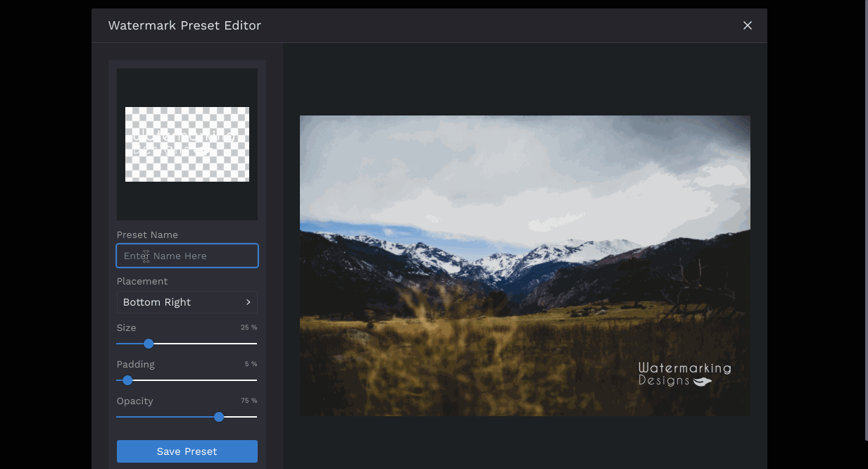This screenshot has width=868, height=469.
Task: Click the Padding label
Action: coord(136,364)
